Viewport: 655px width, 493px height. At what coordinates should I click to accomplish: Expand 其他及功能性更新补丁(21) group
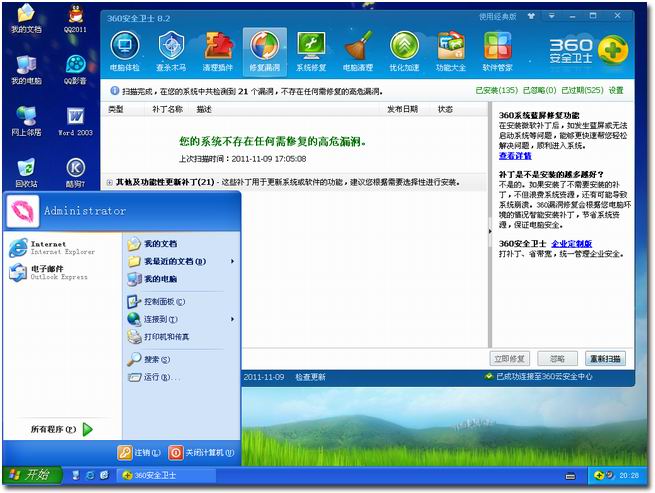109,182
